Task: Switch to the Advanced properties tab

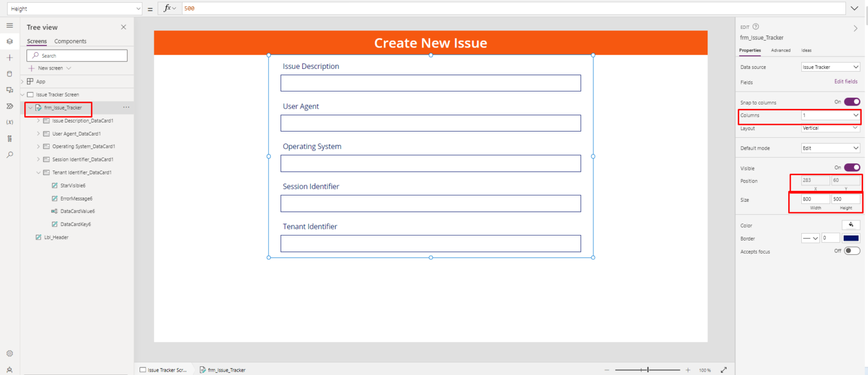Action: (x=781, y=50)
